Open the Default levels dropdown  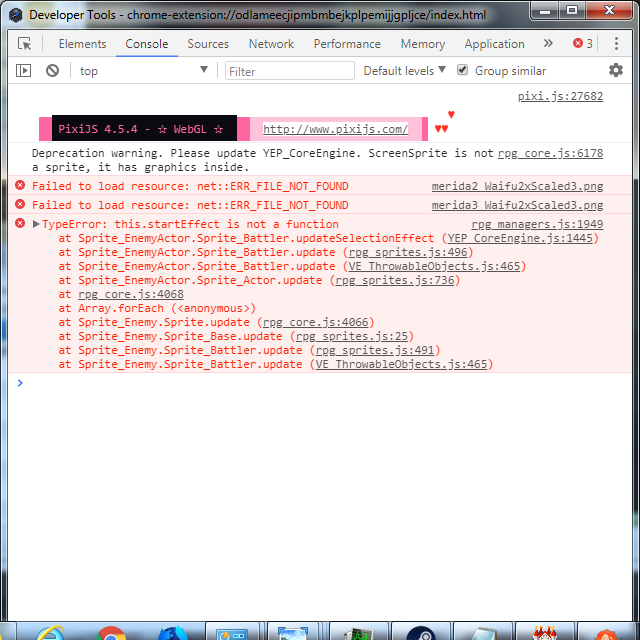tap(404, 71)
